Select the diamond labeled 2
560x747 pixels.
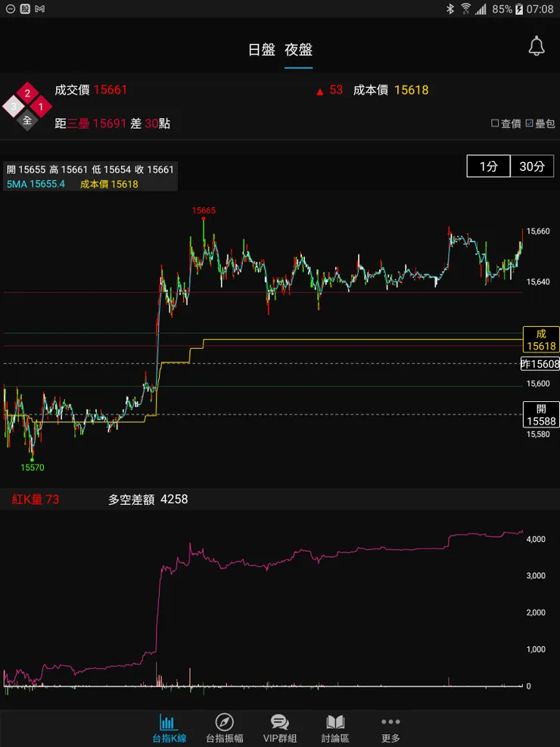click(27, 93)
